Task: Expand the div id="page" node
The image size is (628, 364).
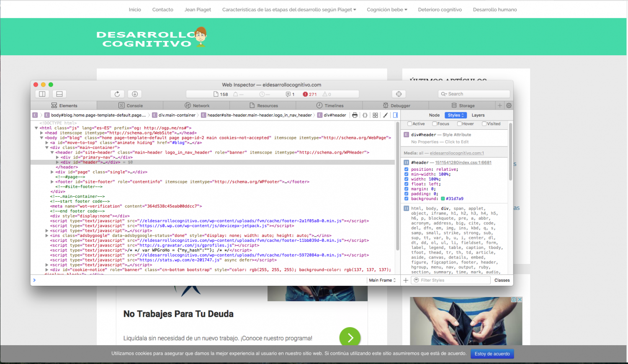Action: tap(52, 172)
